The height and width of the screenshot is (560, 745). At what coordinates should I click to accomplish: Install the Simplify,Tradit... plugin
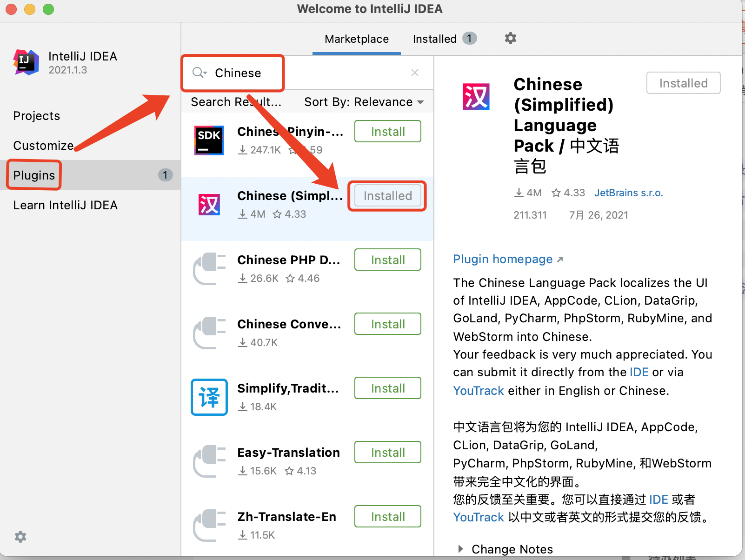point(388,388)
